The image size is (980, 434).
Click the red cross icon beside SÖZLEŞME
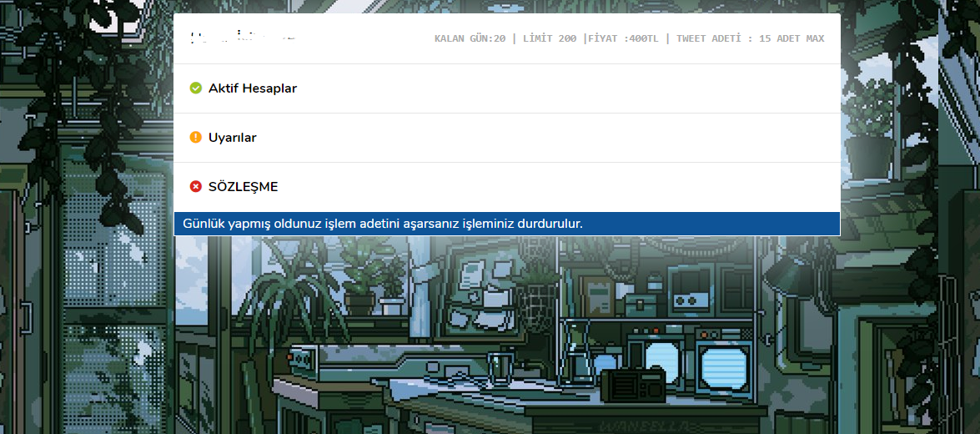196,187
